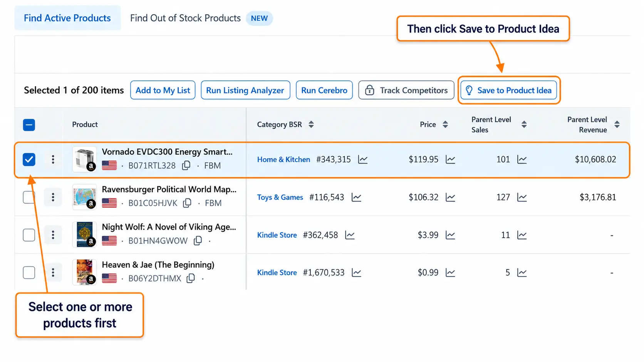
Task: Switch to Find Out of Stock Products tab
Action: point(185,18)
